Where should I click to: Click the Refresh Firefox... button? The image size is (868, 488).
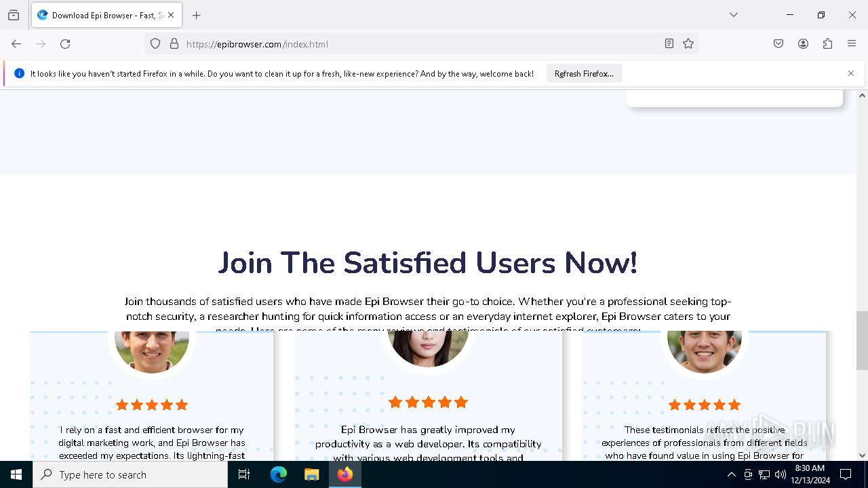584,73
